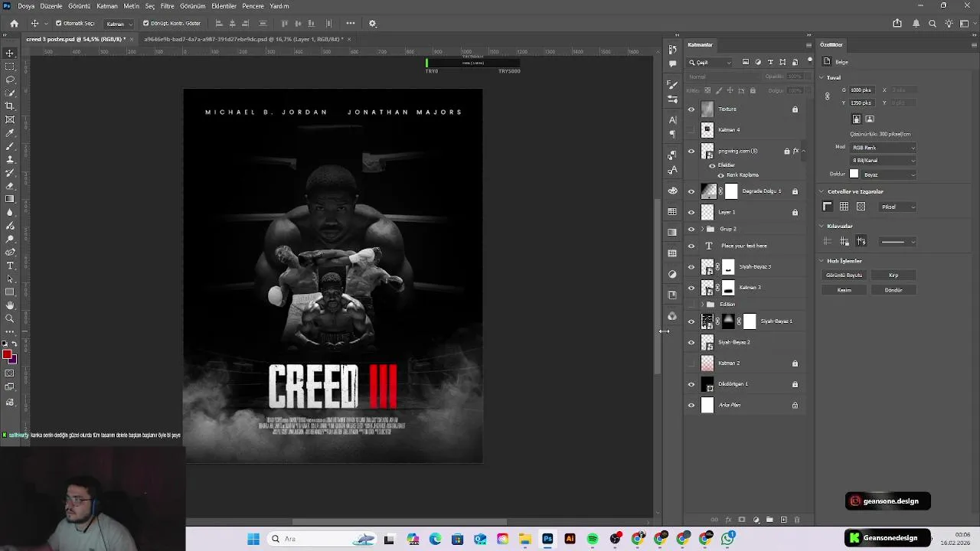Screen dimensions: 980x551
Task: Select the Lasso tool
Action: 10,80
